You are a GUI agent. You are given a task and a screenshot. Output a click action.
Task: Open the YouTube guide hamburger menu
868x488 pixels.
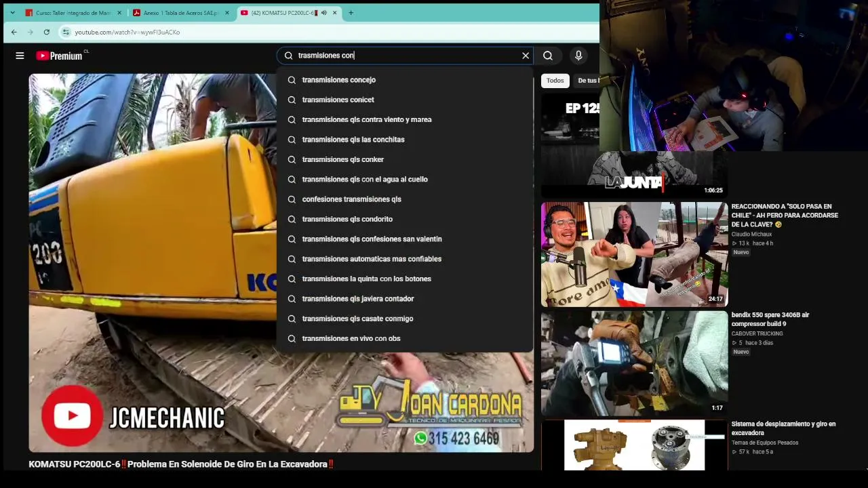point(20,56)
